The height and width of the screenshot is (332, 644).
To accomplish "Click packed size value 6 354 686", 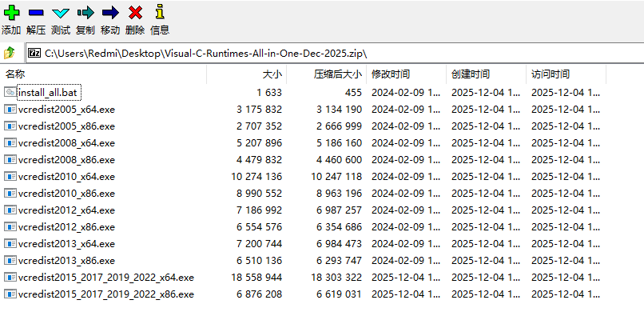I will pyautogui.click(x=340, y=227).
